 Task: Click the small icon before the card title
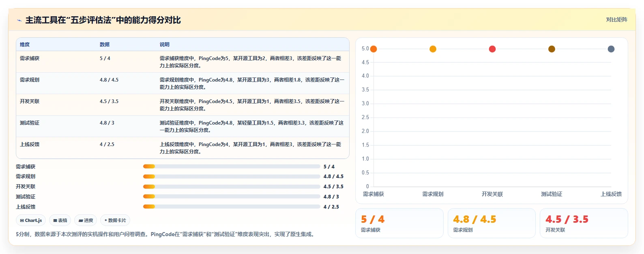pyautogui.click(x=19, y=20)
